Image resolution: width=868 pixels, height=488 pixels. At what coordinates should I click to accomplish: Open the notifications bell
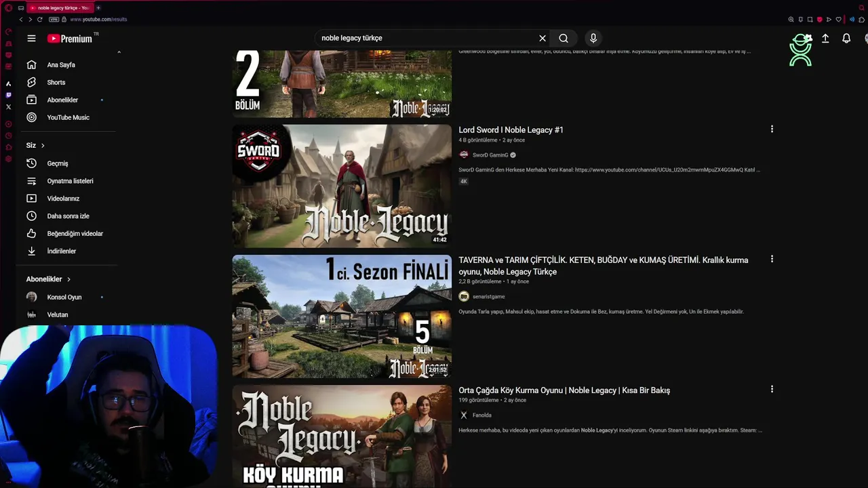point(846,39)
